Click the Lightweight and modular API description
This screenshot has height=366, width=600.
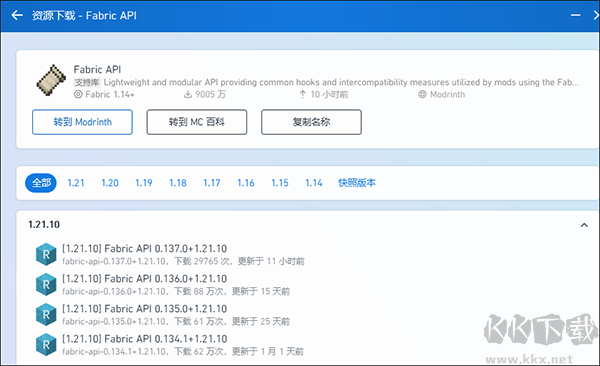[x=341, y=82]
